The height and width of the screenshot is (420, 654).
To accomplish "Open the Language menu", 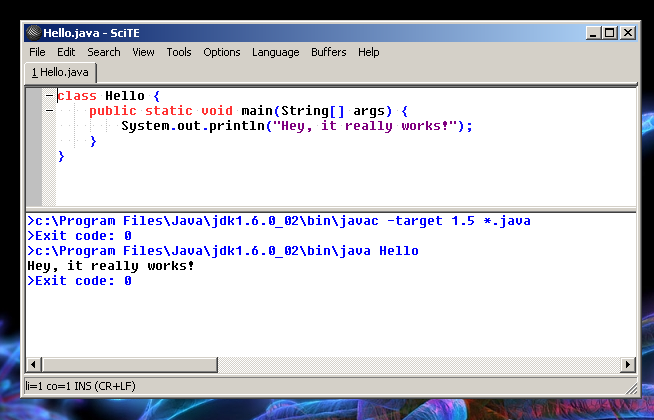I will (275, 52).
